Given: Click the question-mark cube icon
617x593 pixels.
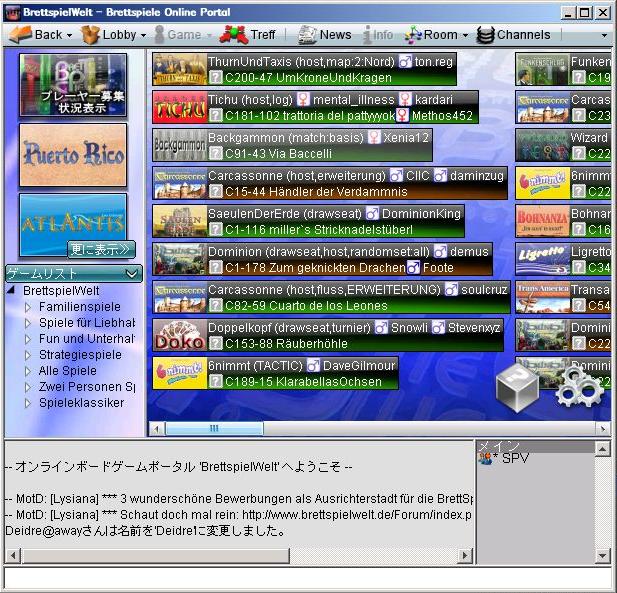Looking at the screenshot, I should click(x=517, y=387).
